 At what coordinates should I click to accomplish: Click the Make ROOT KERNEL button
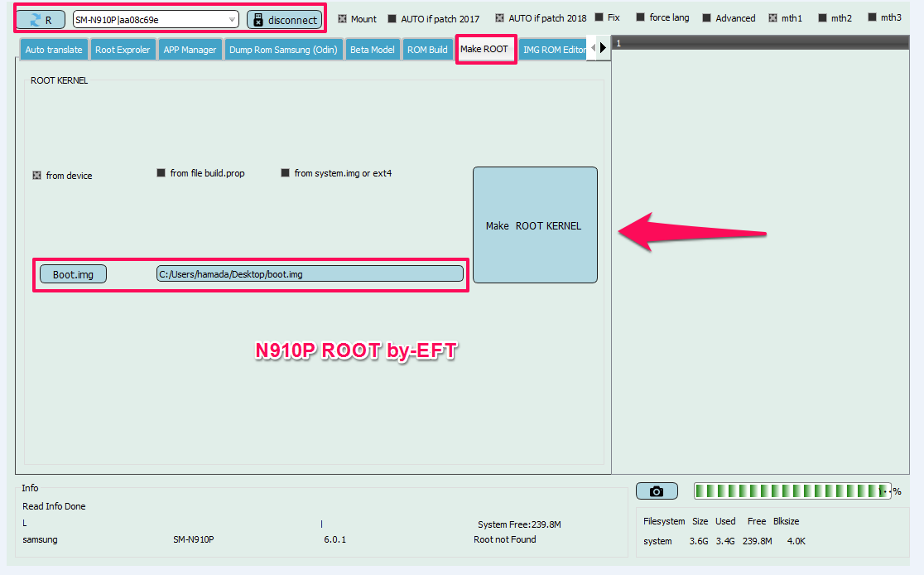click(x=535, y=225)
